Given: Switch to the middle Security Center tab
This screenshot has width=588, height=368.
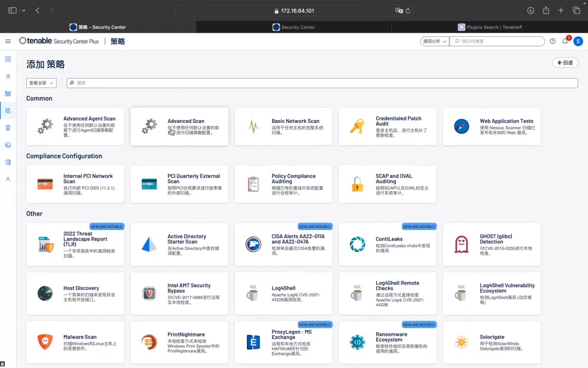Looking at the screenshot, I should pyautogui.click(x=294, y=27).
